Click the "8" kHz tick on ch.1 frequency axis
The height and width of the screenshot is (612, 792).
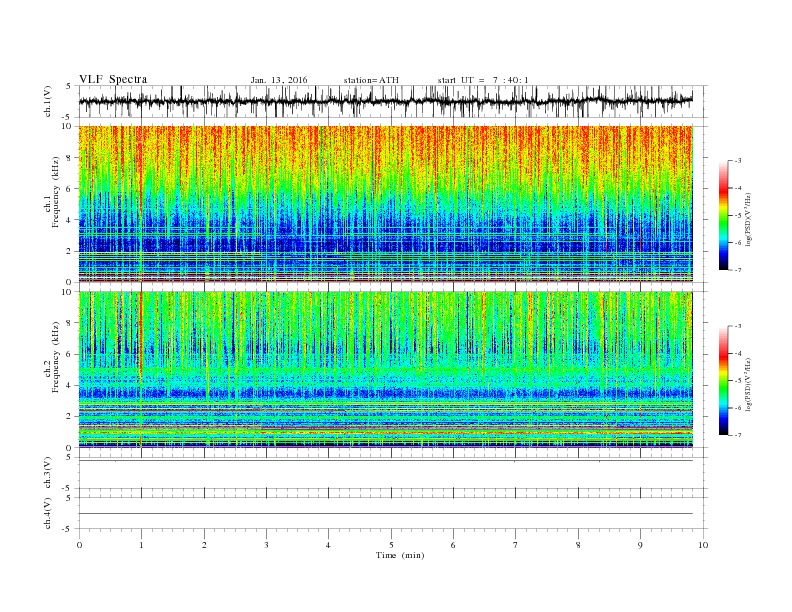pos(69,158)
